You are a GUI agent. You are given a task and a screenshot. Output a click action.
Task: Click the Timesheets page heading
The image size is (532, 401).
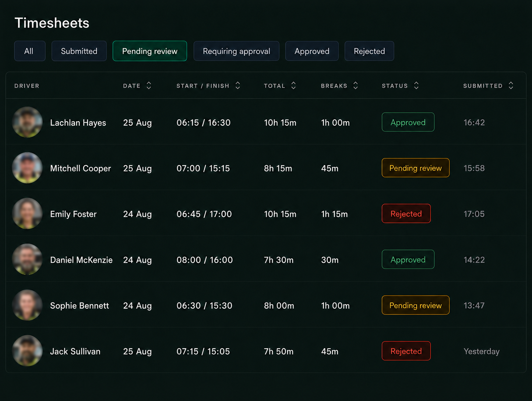[x=52, y=23]
